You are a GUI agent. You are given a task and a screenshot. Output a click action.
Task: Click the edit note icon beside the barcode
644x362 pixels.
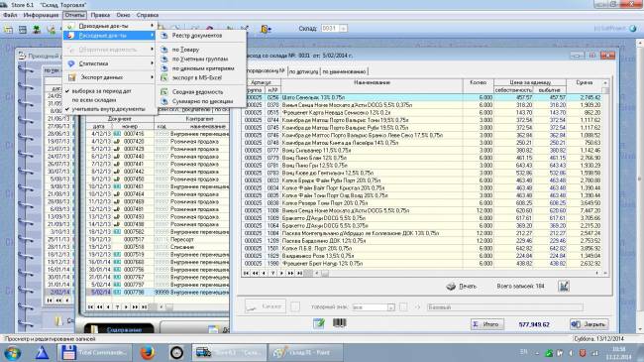[319, 323]
